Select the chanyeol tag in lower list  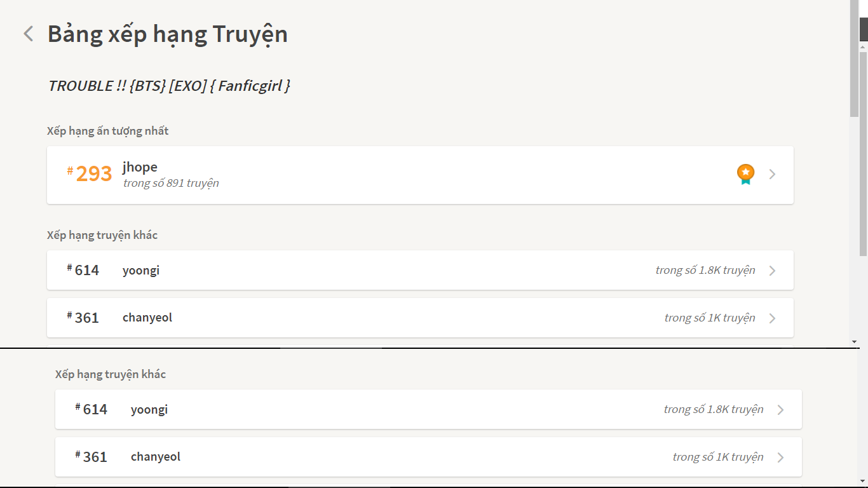click(156, 457)
